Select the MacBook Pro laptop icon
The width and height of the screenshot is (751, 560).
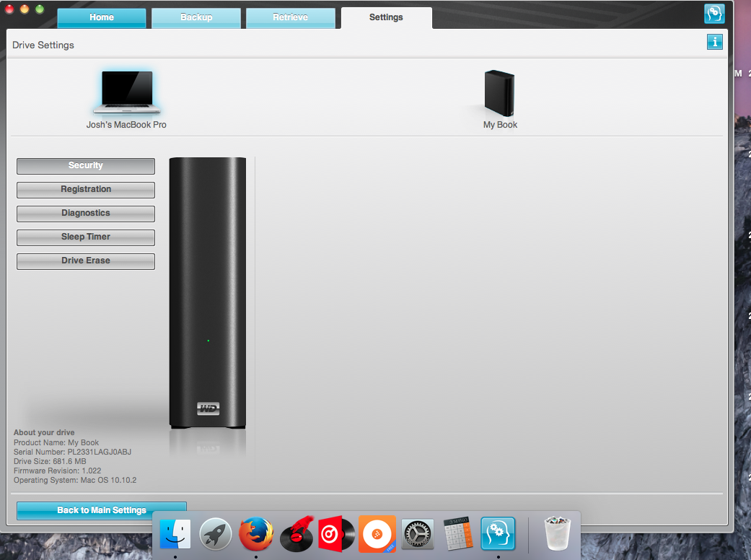pos(127,92)
